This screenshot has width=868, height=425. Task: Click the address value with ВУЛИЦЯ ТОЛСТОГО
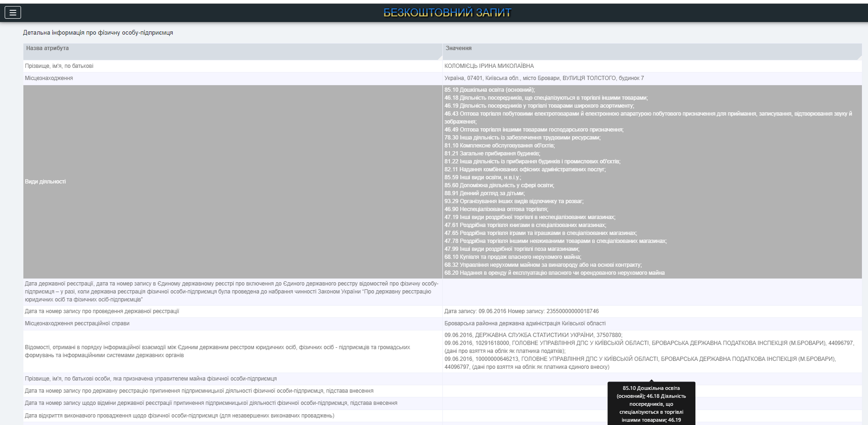[544, 78]
